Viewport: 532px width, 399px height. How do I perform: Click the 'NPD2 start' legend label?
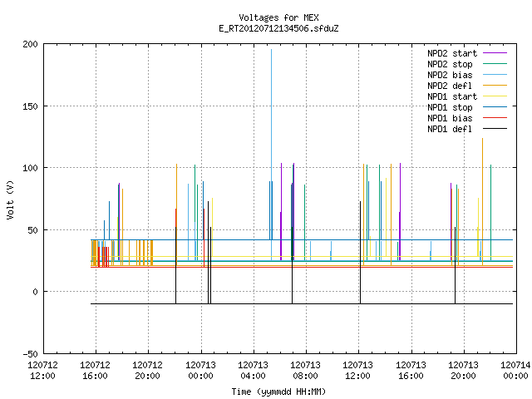tap(452, 53)
